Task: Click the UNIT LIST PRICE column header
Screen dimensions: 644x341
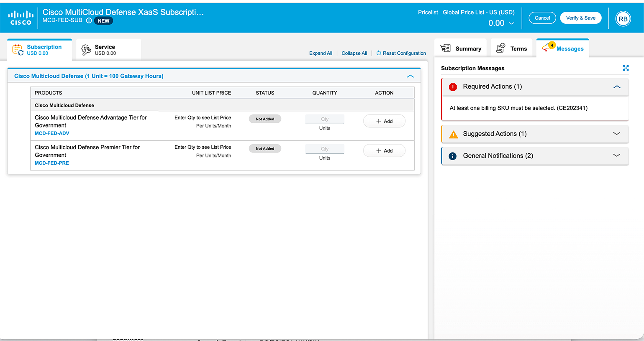Action: (x=211, y=93)
